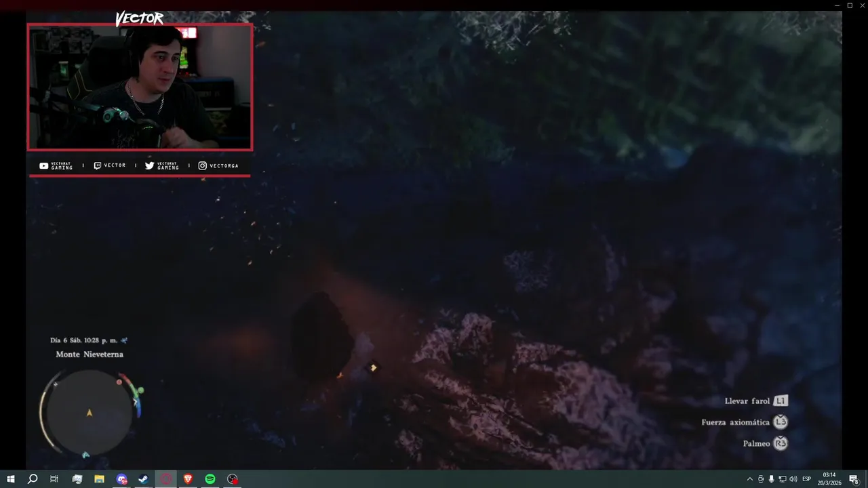Click the Meet Now camera tray icon

[x=760, y=479]
